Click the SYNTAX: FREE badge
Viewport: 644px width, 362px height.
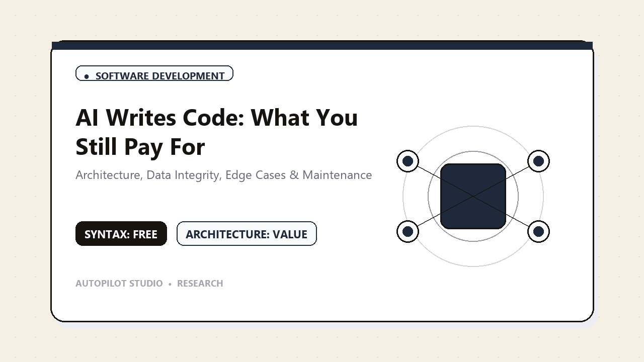121,234
